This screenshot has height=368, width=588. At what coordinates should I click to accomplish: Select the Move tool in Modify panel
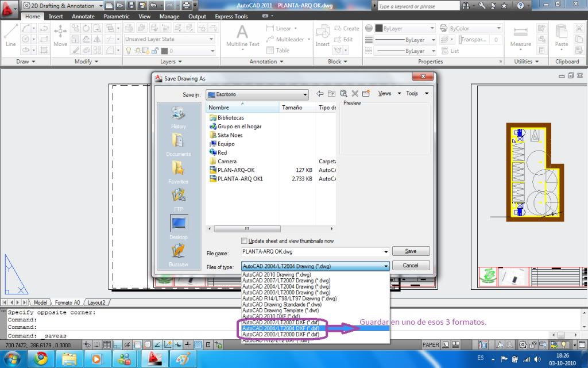(x=60, y=35)
